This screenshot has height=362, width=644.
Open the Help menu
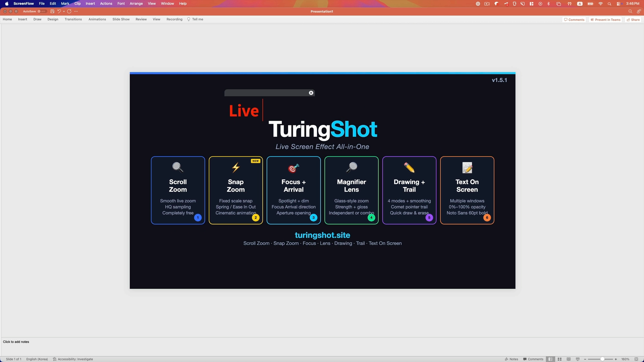183,4
